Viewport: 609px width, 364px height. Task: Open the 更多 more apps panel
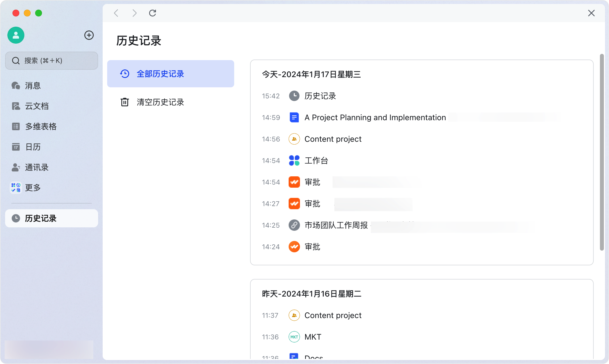pos(32,188)
